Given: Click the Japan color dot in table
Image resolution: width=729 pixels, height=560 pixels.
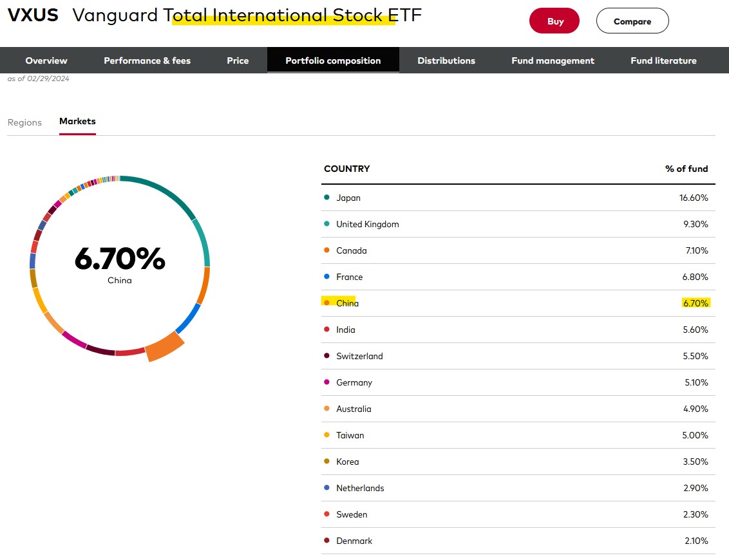Looking at the screenshot, I should click(327, 198).
